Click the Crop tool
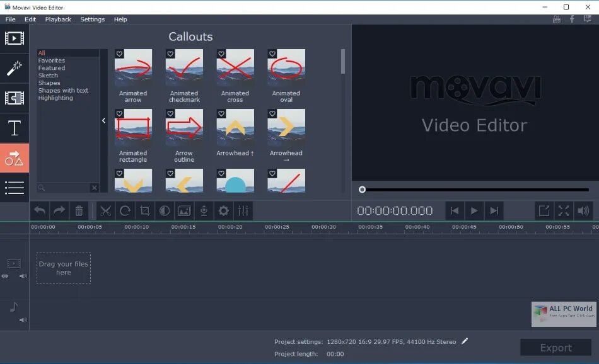Image resolution: width=599 pixels, height=364 pixels. [145, 210]
